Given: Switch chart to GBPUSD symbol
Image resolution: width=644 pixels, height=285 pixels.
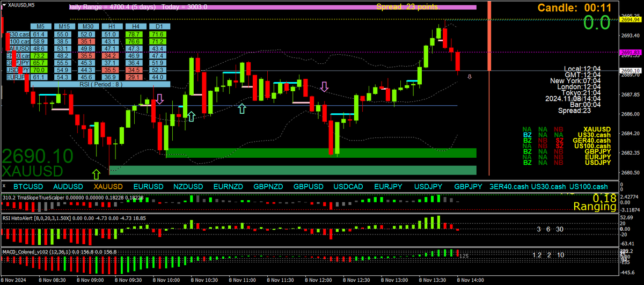Looking at the screenshot, I should (309, 186).
